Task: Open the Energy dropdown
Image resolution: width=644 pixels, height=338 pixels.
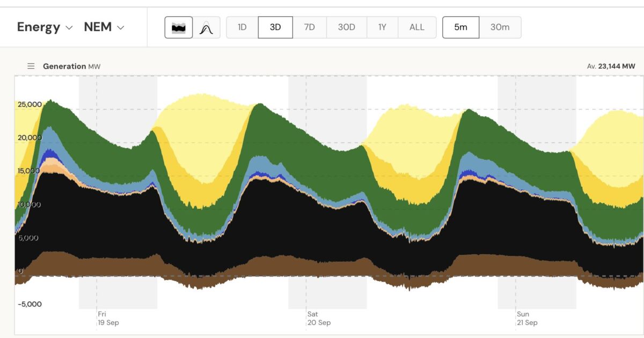Action: click(45, 27)
